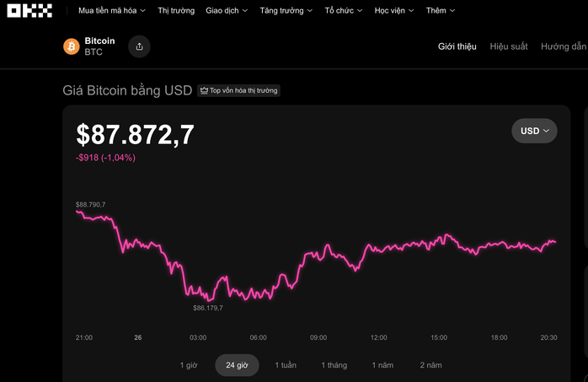Select the 1 tuần time range
Viewport: 588px width, 382px height.
tap(285, 365)
